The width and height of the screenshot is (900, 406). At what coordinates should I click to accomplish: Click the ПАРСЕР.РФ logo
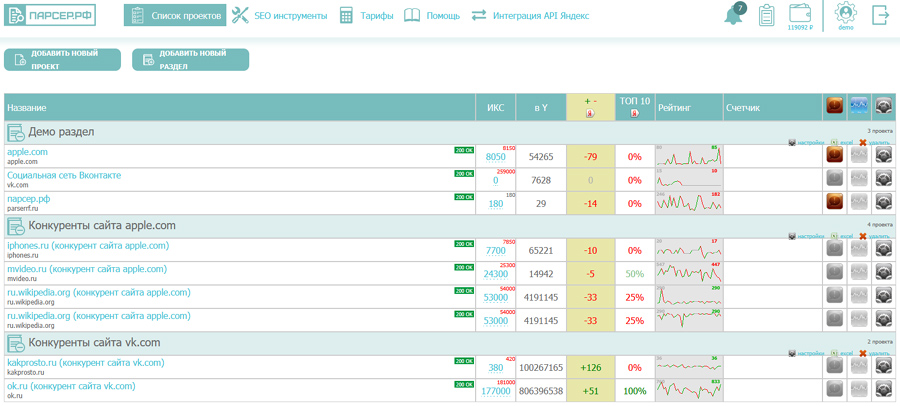tap(50, 15)
